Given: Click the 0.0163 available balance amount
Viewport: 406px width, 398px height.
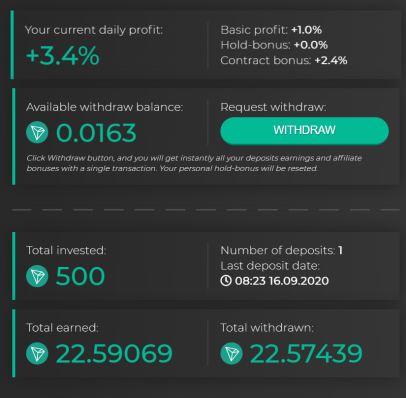Looking at the screenshot, I should click(96, 133).
